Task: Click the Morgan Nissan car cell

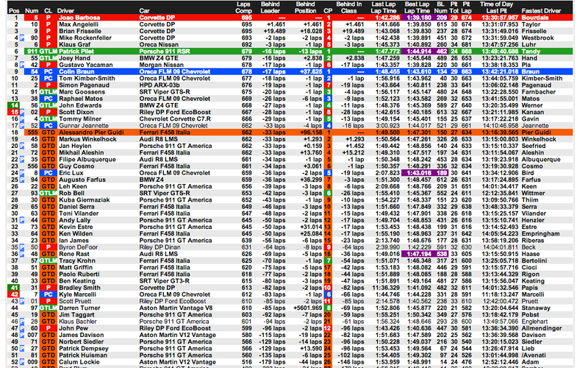Action: coord(161,65)
